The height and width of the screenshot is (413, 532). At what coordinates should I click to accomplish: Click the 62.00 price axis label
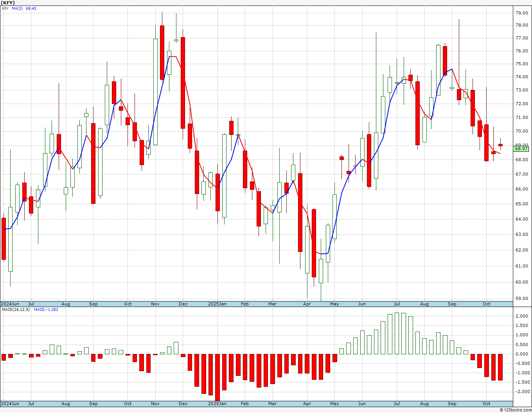[521, 250]
